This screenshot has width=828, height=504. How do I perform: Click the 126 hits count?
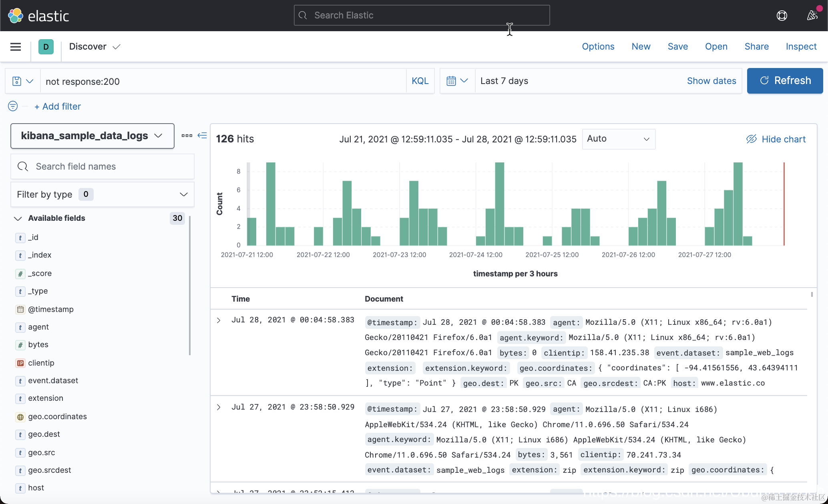(x=235, y=139)
